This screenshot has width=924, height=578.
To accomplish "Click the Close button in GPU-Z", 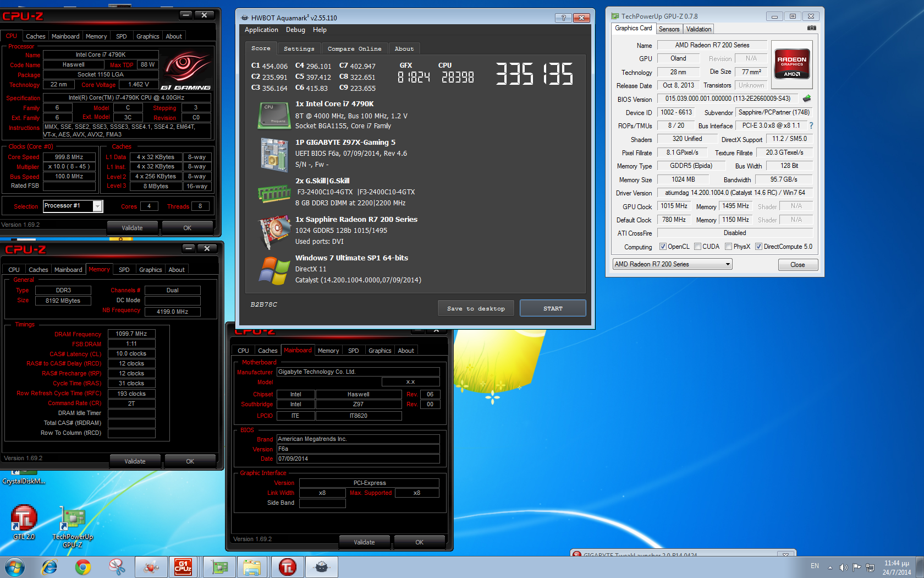I will [798, 265].
